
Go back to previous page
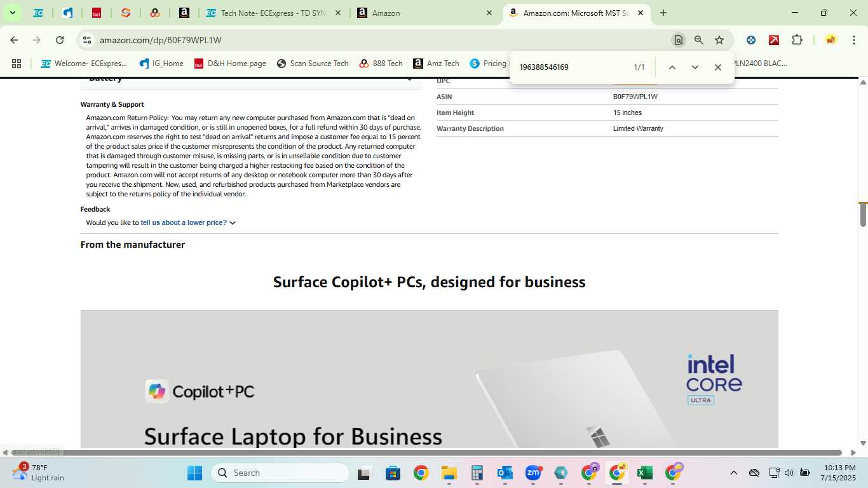click(x=14, y=40)
